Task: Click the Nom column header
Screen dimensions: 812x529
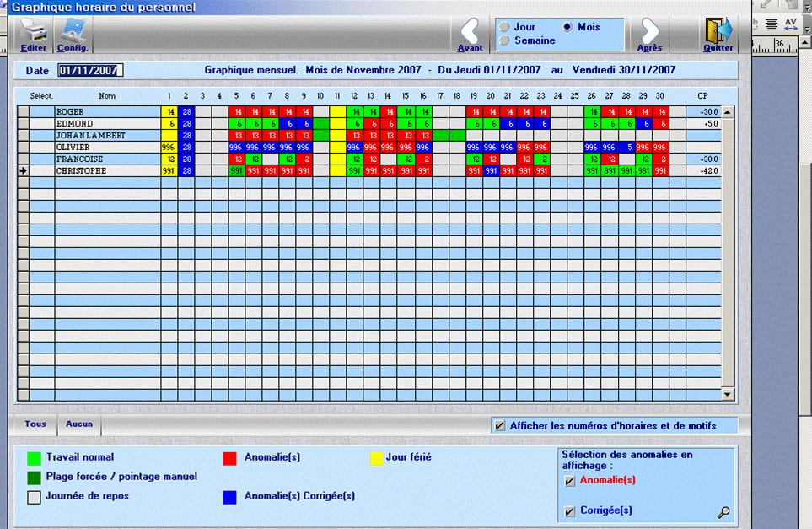Action: 107,96
